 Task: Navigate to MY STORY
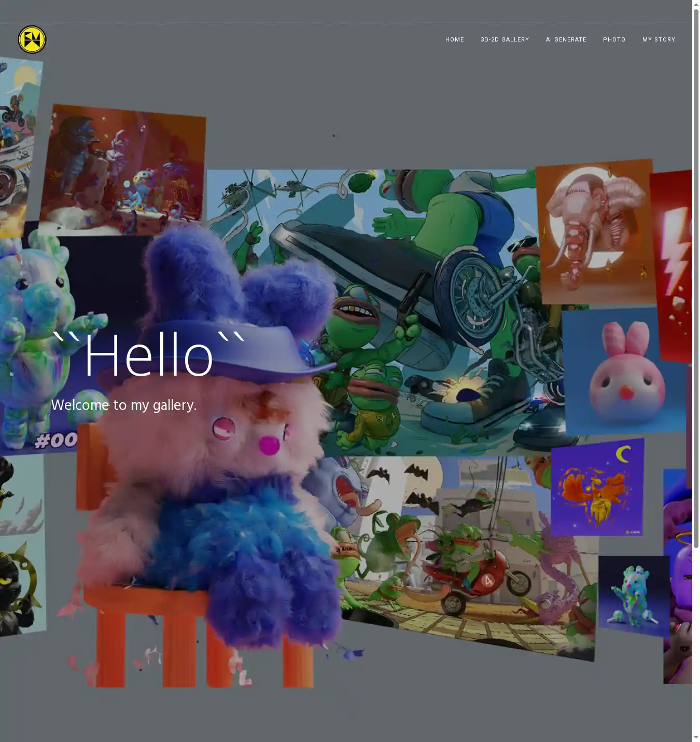pos(659,39)
